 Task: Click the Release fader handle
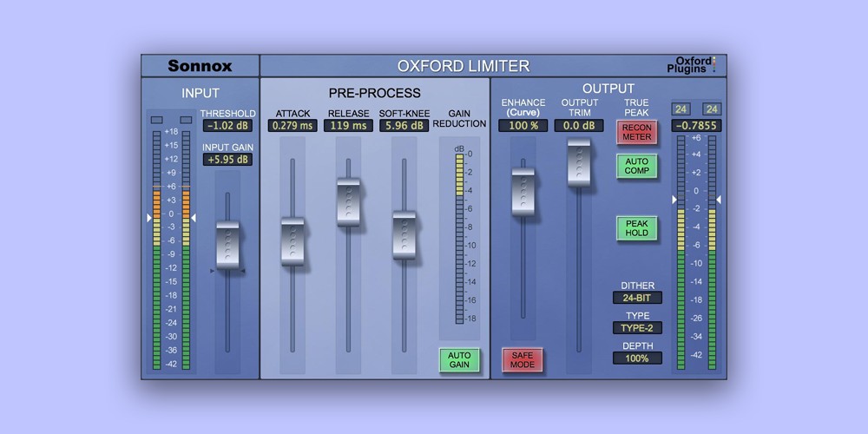[348, 201]
